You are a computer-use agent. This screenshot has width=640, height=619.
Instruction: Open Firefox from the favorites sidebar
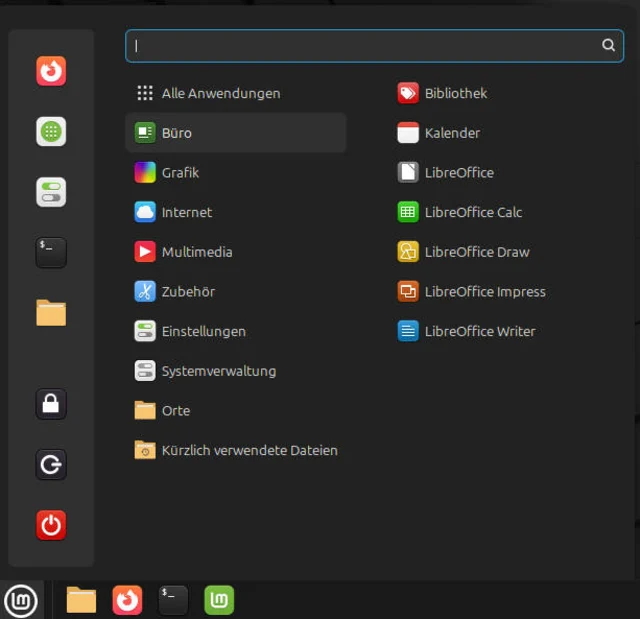point(51,71)
